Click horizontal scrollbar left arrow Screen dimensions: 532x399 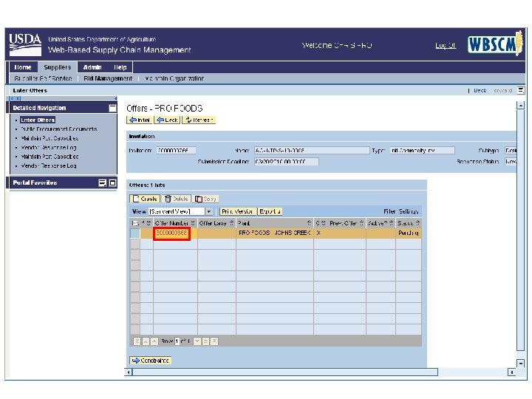[x=129, y=372]
